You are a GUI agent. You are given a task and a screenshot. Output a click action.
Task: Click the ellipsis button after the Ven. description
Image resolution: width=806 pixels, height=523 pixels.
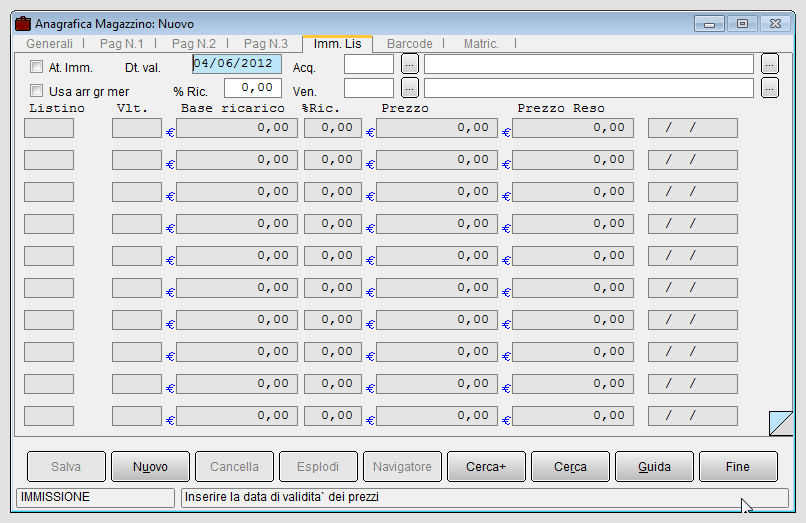pos(770,88)
